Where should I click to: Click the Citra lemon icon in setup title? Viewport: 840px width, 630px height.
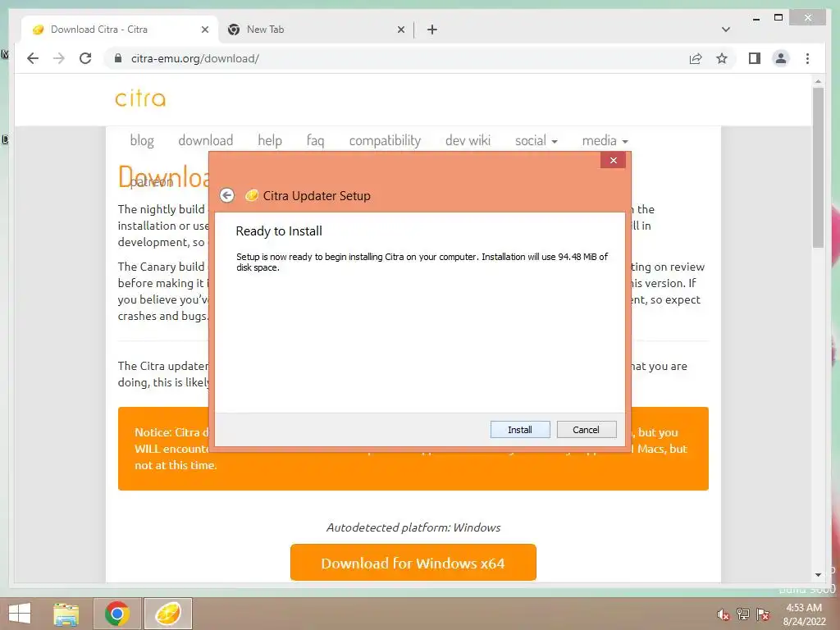251,195
